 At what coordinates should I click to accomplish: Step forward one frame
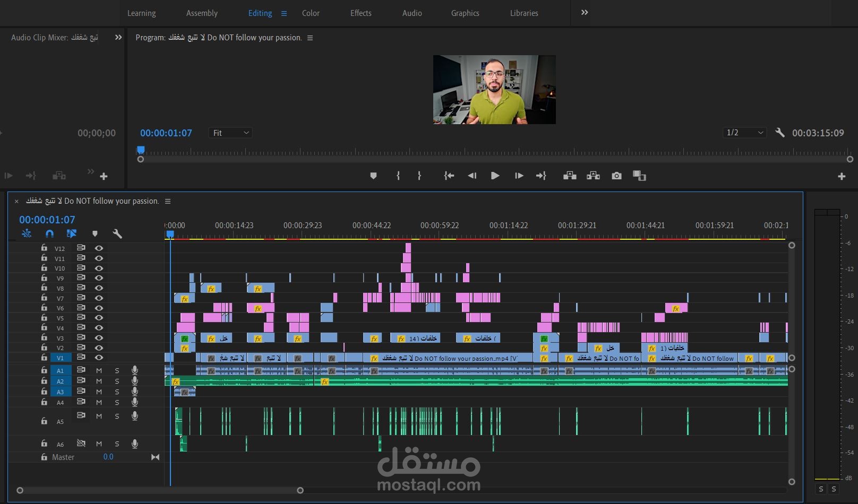pos(519,176)
